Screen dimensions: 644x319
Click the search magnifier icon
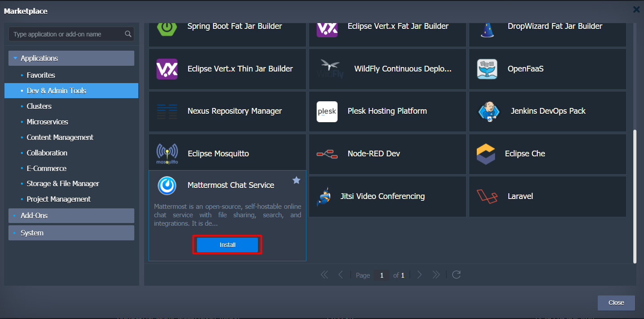128,34
